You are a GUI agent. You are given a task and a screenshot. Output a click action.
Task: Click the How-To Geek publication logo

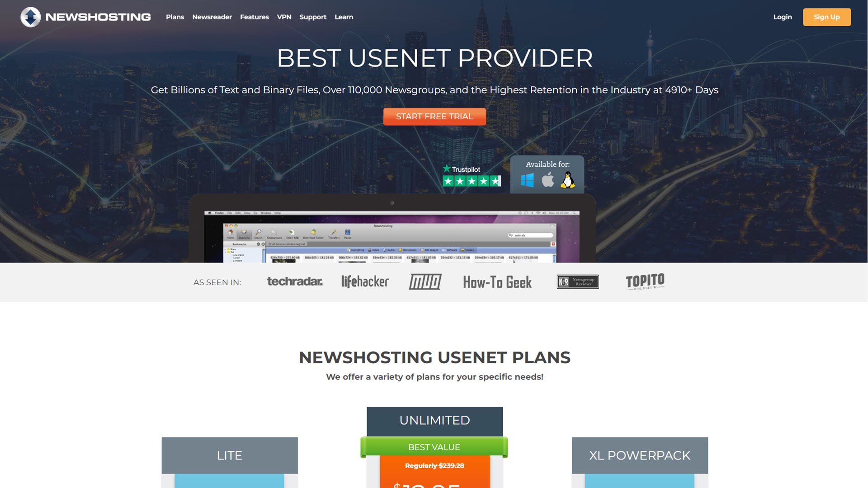click(497, 281)
